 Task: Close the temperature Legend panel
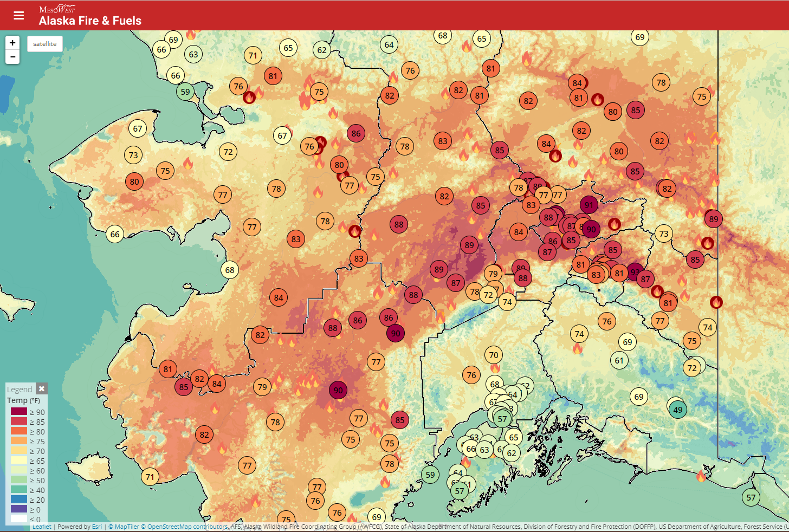[x=42, y=388]
